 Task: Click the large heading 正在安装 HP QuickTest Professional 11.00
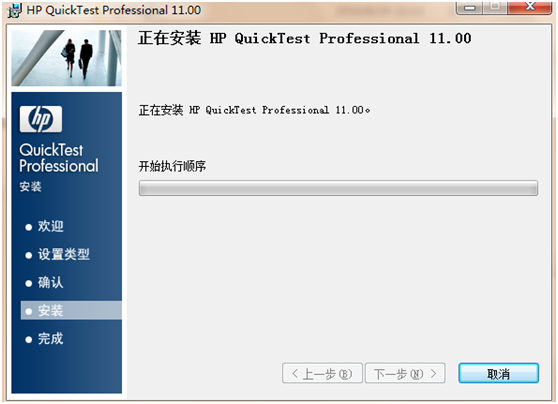tap(305, 38)
